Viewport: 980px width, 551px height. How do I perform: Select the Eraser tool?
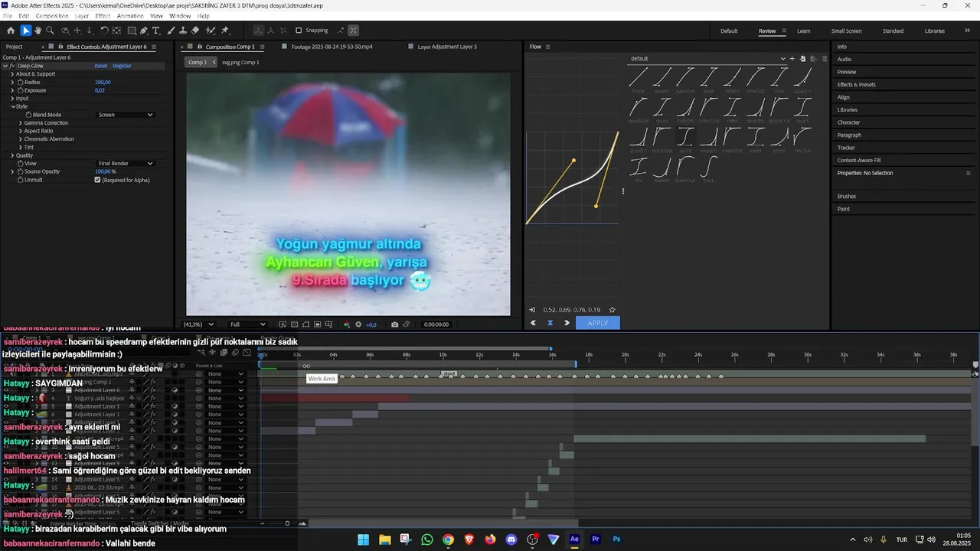tap(195, 31)
